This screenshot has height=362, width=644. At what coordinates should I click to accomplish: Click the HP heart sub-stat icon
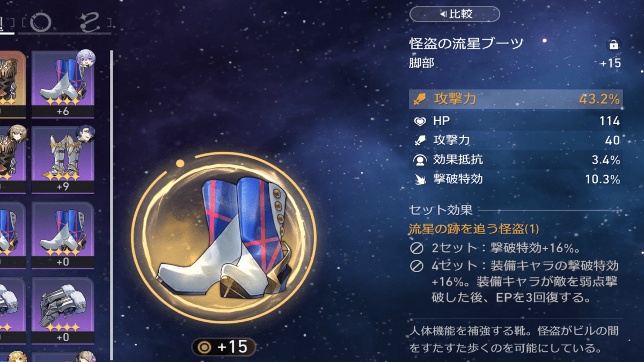pyautogui.click(x=420, y=121)
